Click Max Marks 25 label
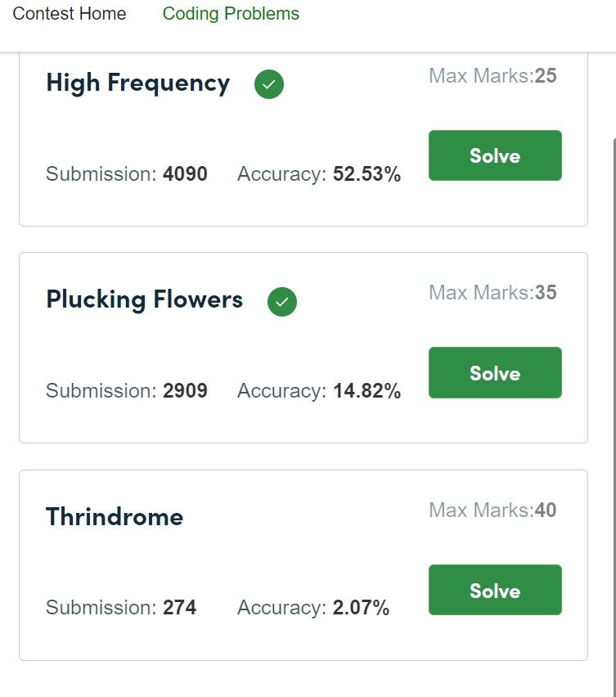616x697 pixels. (x=492, y=75)
